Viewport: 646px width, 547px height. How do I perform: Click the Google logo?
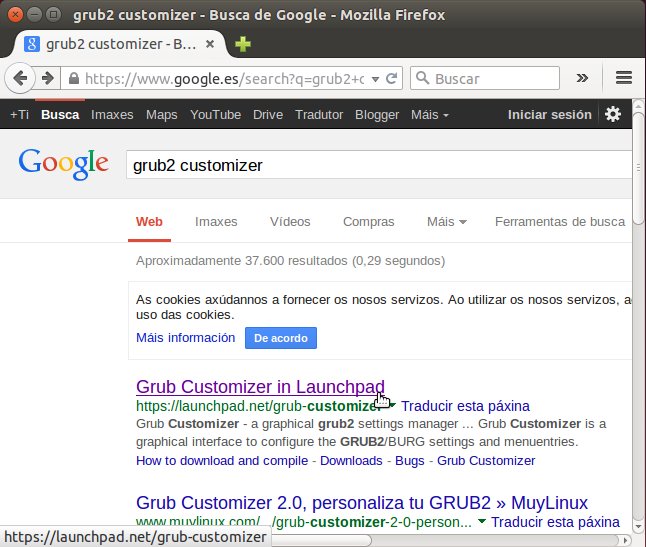pyautogui.click(x=63, y=164)
